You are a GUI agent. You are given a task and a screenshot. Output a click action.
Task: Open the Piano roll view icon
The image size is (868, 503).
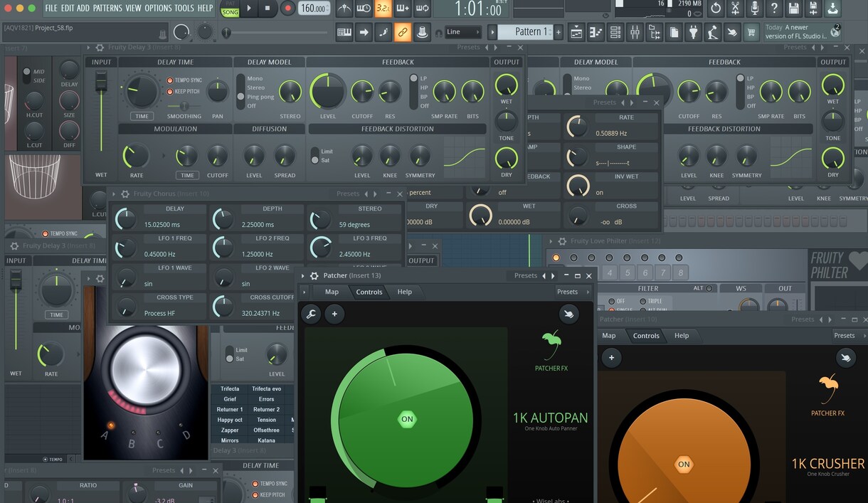pos(596,32)
